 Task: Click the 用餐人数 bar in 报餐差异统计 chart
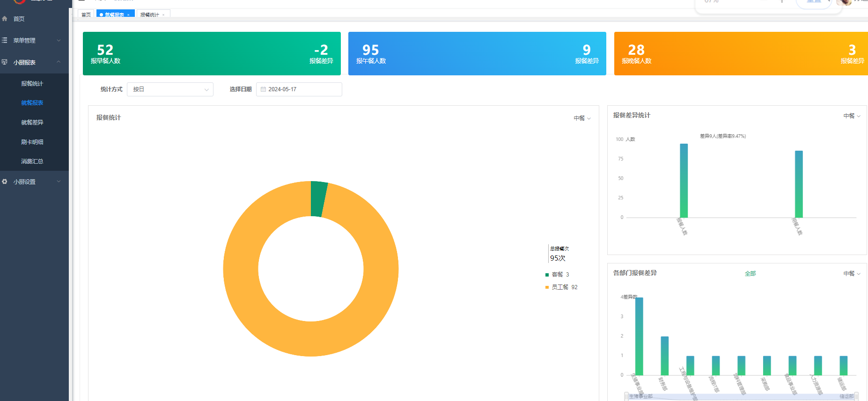tap(799, 184)
